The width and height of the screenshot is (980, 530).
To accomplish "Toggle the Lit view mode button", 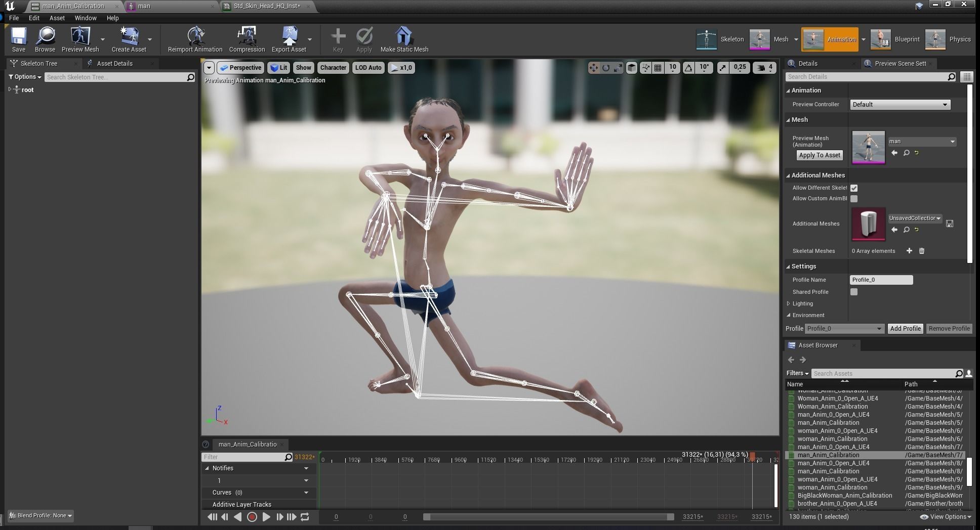I will point(278,68).
